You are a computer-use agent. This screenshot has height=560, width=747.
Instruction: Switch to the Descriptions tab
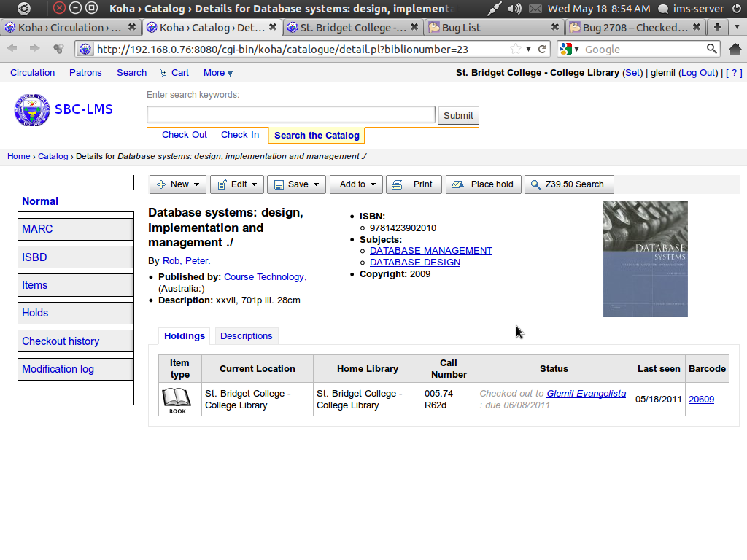246,336
